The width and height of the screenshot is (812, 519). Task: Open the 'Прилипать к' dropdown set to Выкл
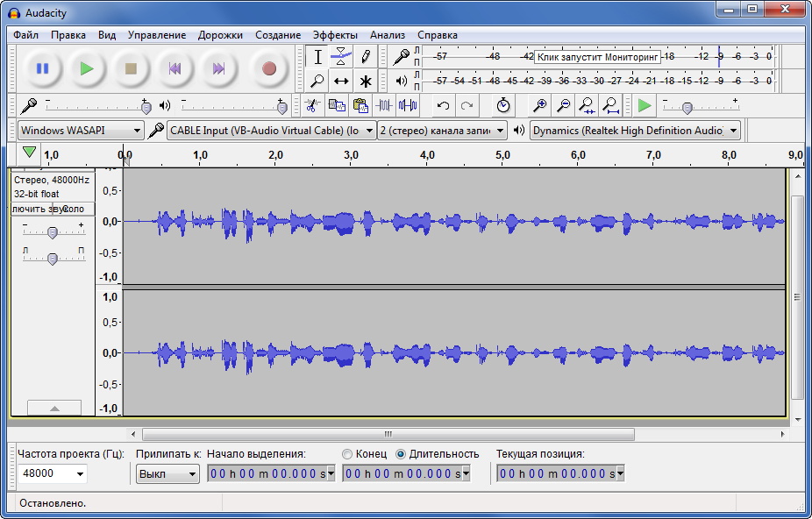pos(167,474)
